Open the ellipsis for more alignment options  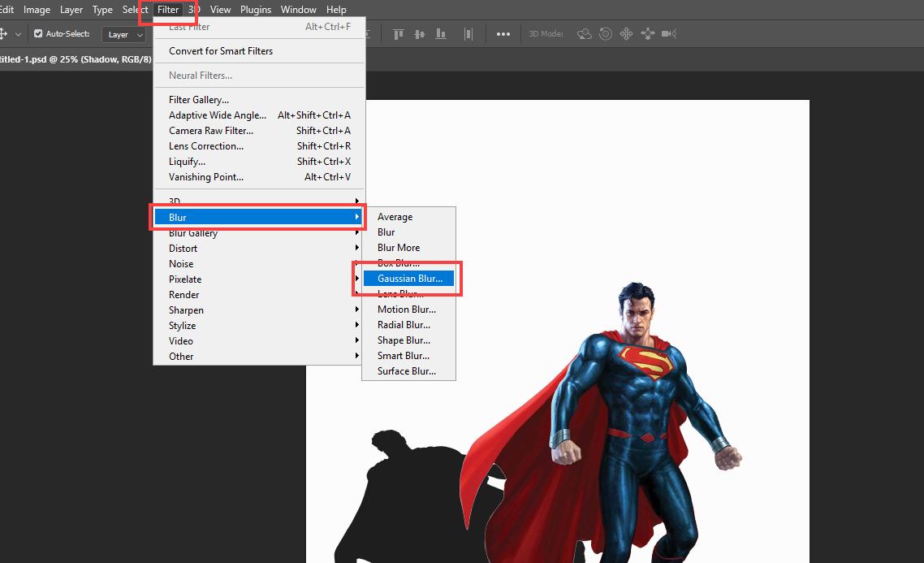[x=503, y=33]
